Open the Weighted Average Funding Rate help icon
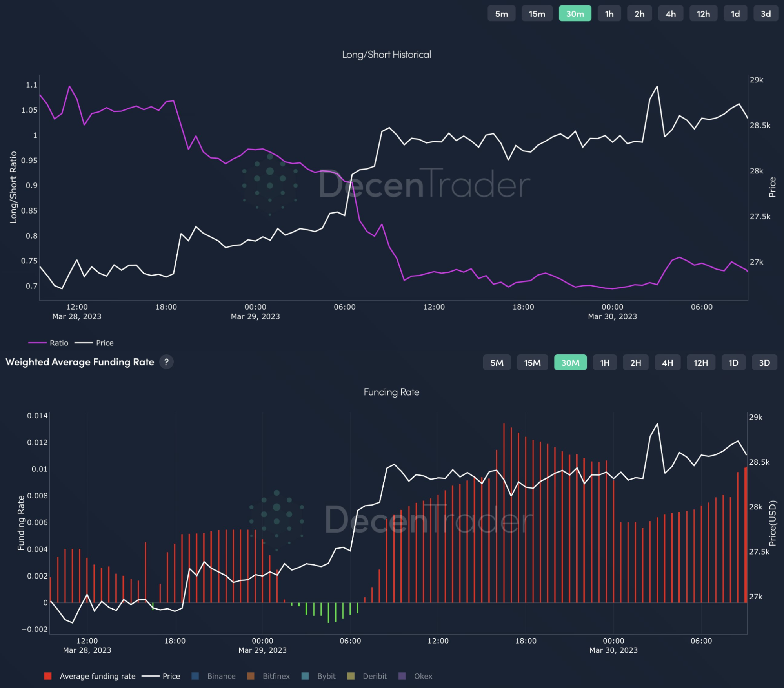Screen dimensions: 784x688 pyautogui.click(x=166, y=362)
